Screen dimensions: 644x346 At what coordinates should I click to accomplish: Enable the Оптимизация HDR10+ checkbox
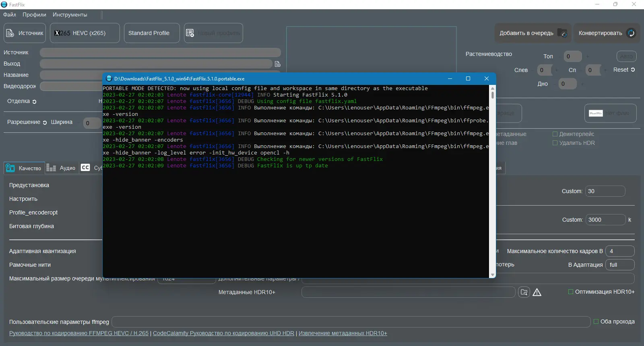click(571, 292)
